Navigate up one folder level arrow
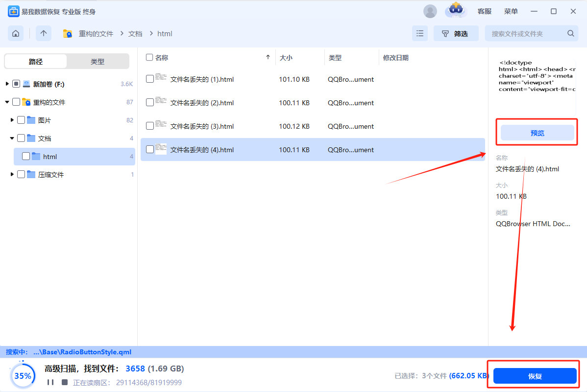The width and height of the screenshot is (587, 392). pos(44,34)
